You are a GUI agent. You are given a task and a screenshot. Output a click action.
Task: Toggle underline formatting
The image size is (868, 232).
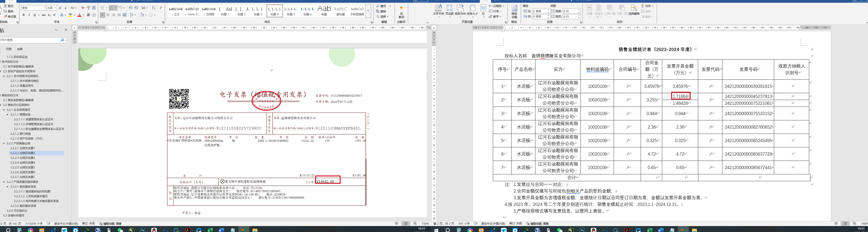34,15
